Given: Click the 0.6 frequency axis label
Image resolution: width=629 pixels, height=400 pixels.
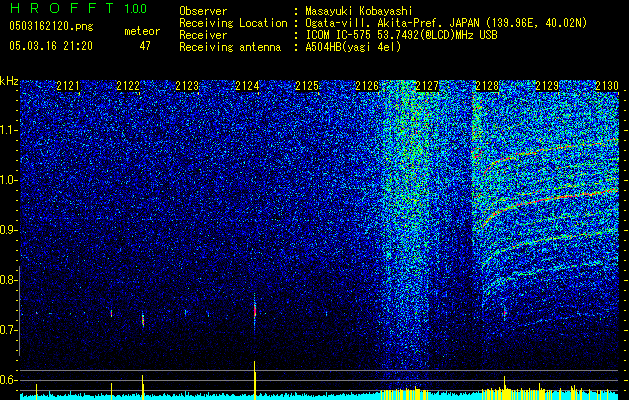Looking at the screenshot, I should click(9, 380).
